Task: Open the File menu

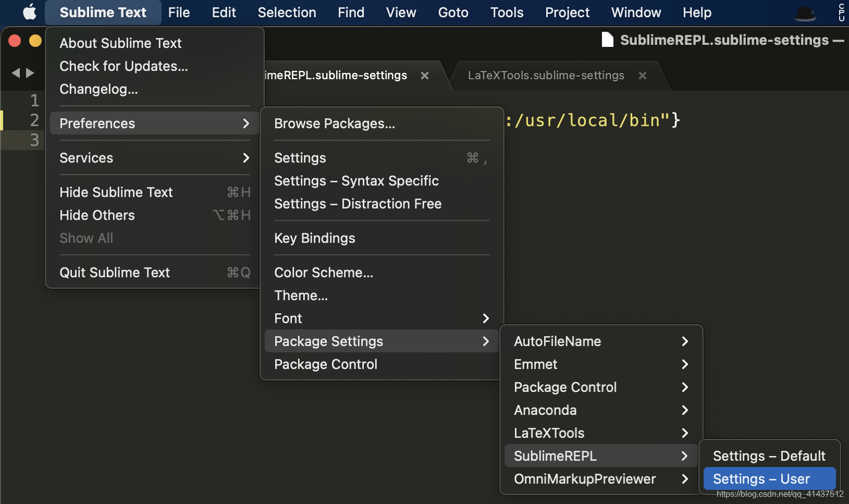Action: tap(179, 13)
